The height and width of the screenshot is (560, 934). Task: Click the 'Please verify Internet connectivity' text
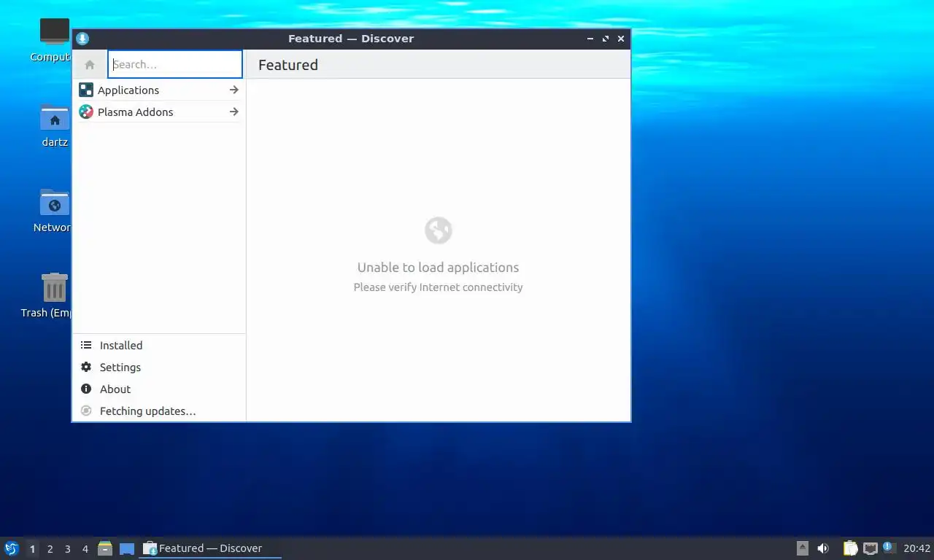point(439,287)
